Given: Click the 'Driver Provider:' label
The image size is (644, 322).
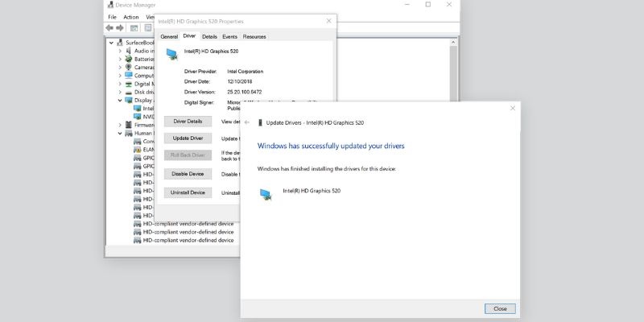Looking at the screenshot, I should [x=200, y=72].
